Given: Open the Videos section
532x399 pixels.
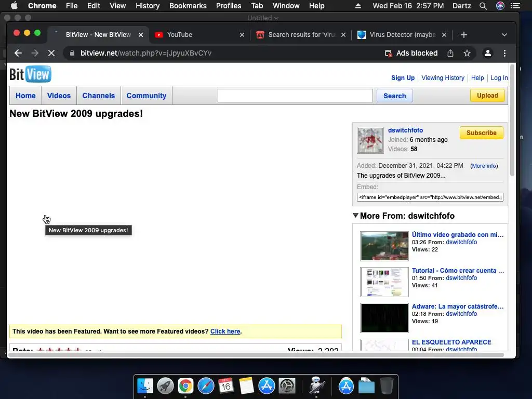Looking at the screenshot, I should coord(59,96).
